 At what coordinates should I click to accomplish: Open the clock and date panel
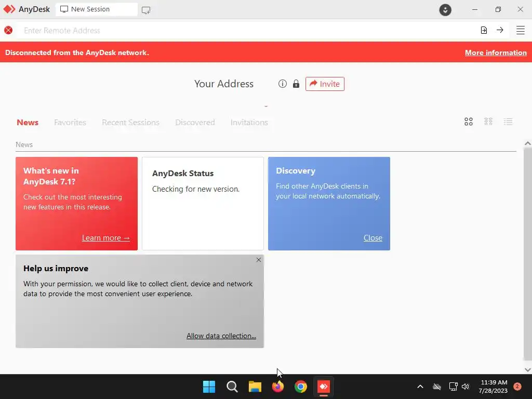[x=494, y=387]
